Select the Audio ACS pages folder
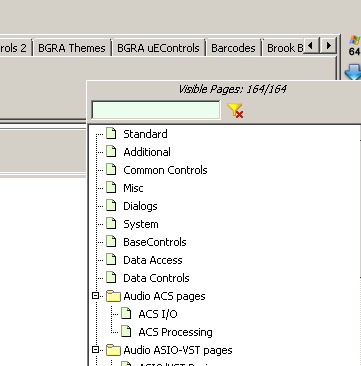Viewport: 361px width, 366px height. point(164,296)
